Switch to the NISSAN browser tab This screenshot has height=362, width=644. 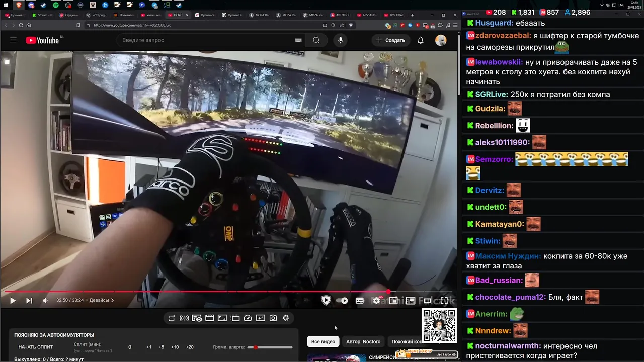pos(366,15)
